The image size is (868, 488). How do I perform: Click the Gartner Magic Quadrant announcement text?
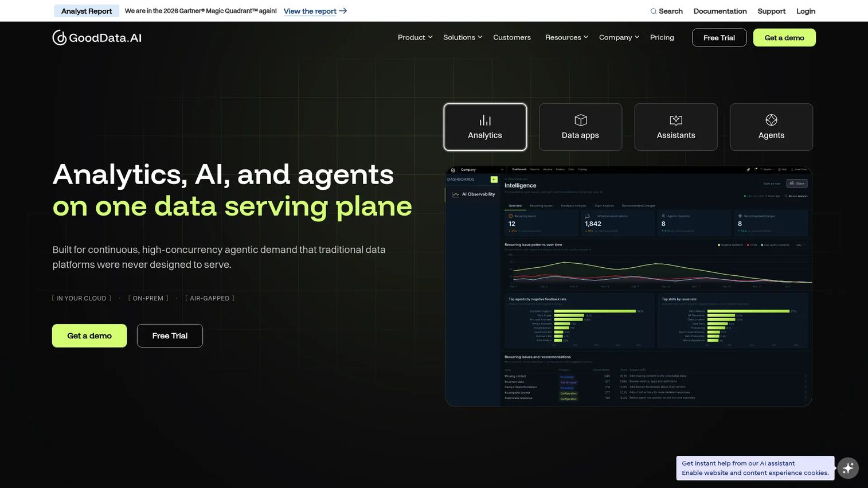tap(201, 11)
